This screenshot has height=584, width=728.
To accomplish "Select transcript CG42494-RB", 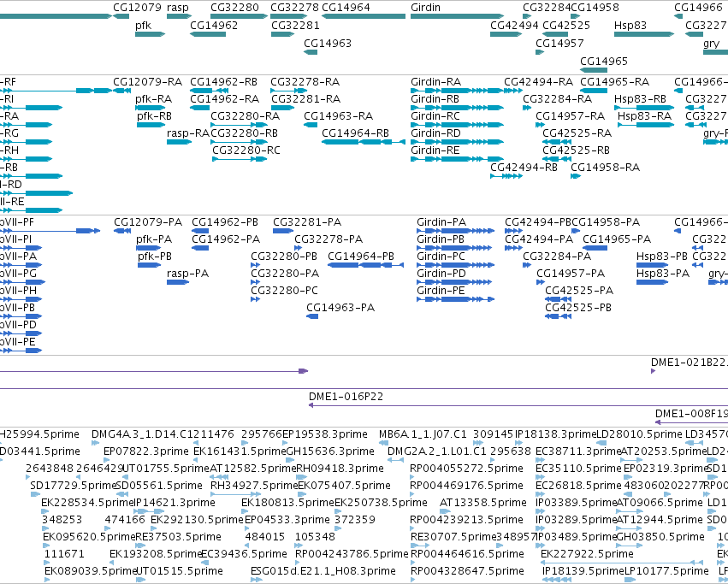I will pyautogui.click(x=506, y=176).
